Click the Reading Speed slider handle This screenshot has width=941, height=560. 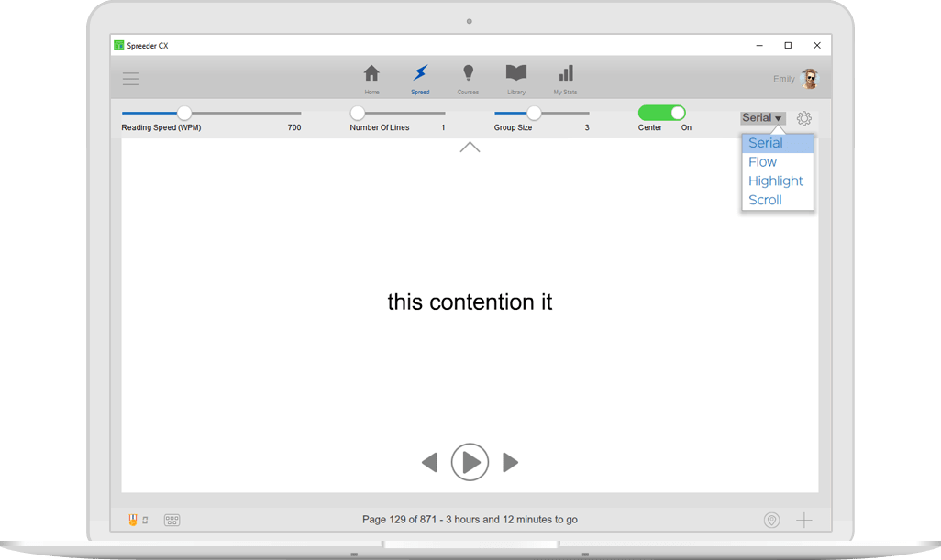[184, 113]
